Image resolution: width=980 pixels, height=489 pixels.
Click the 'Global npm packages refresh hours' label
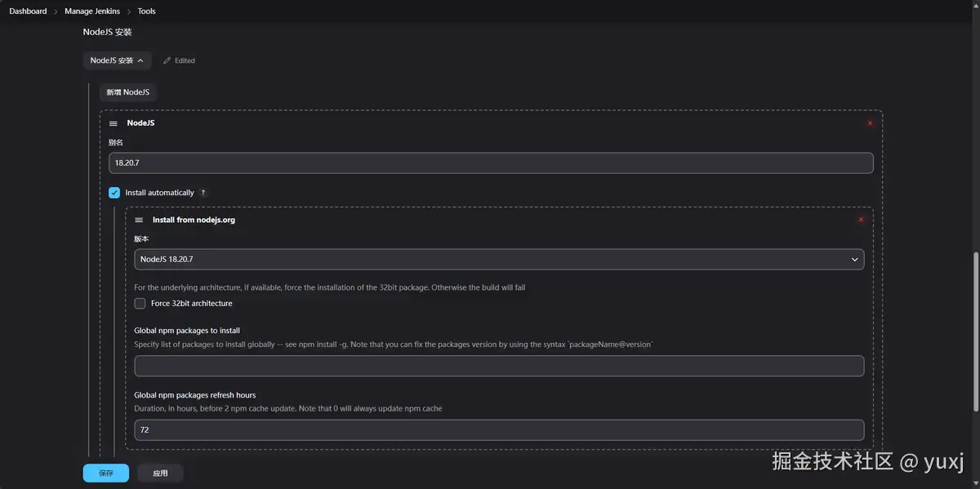(x=195, y=395)
